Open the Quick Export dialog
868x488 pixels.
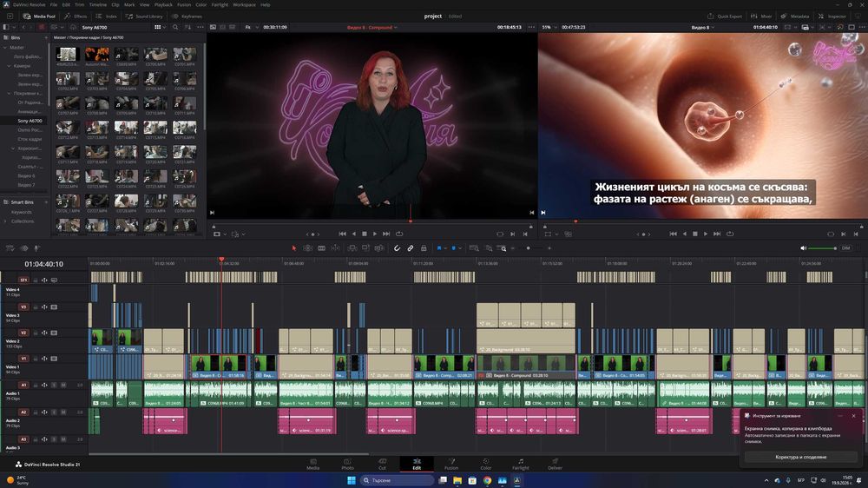[724, 16]
